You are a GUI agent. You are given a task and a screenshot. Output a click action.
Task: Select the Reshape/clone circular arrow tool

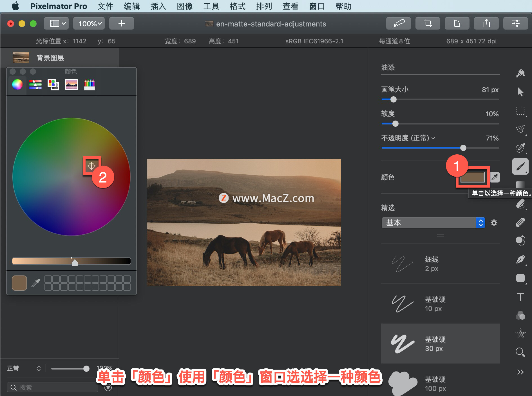[x=520, y=241]
